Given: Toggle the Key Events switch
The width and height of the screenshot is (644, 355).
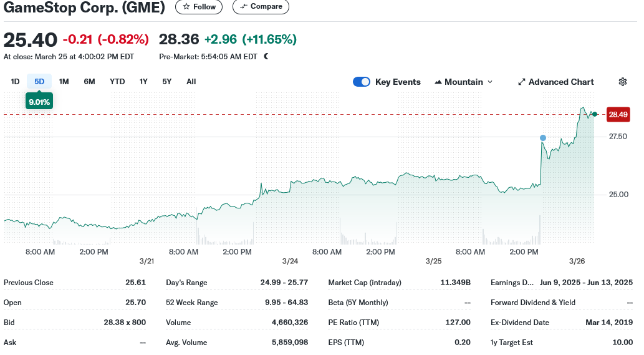Looking at the screenshot, I should tap(362, 82).
